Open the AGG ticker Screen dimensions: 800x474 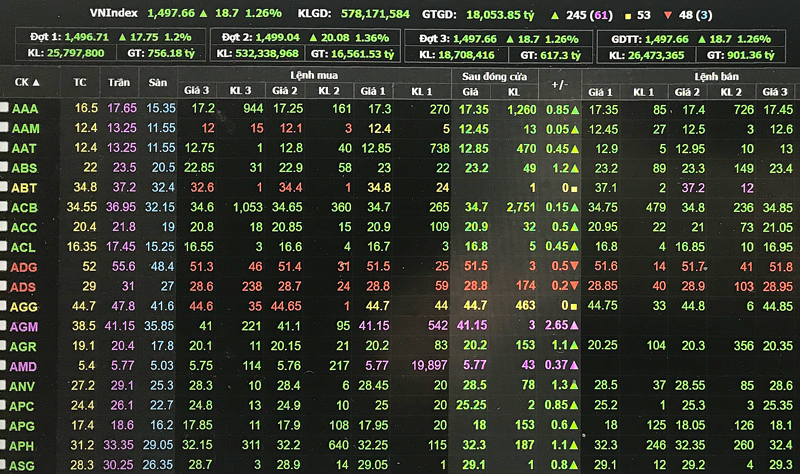[23, 307]
